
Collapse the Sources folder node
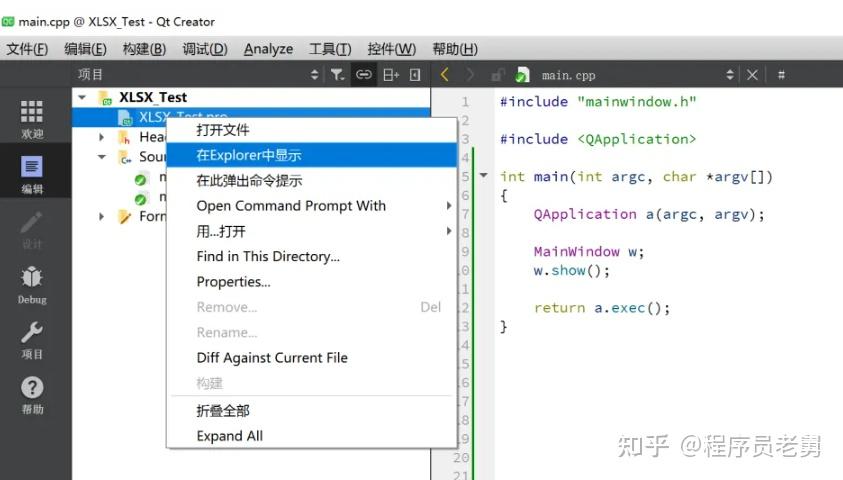(x=102, y=157)
